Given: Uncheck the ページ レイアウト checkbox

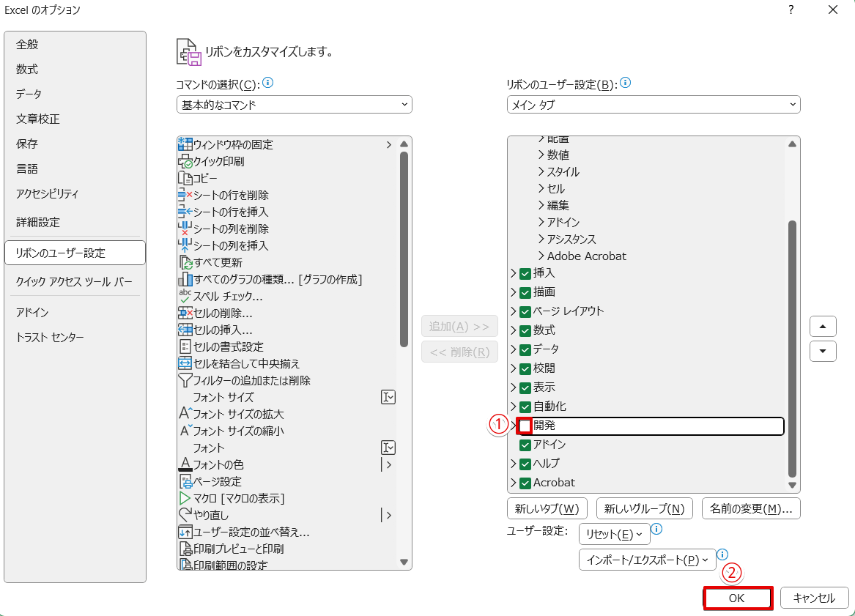Looking at the screenshot, I should tap(525, 312).
